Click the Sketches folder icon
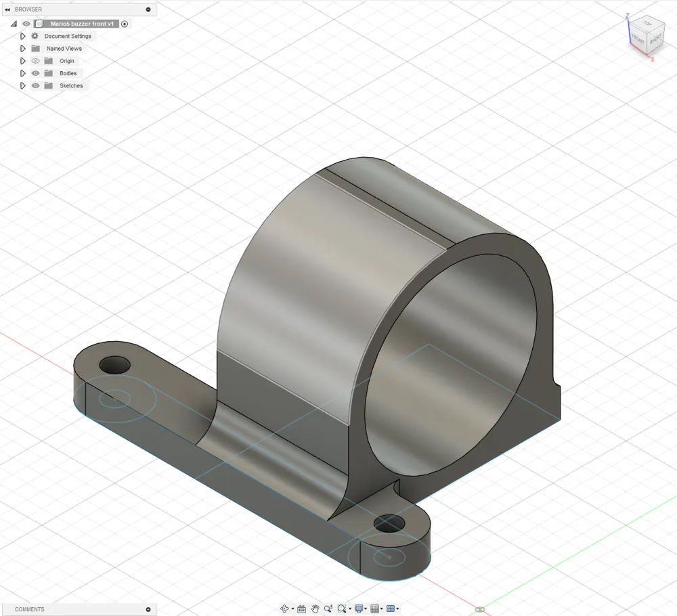 (48, 86)
